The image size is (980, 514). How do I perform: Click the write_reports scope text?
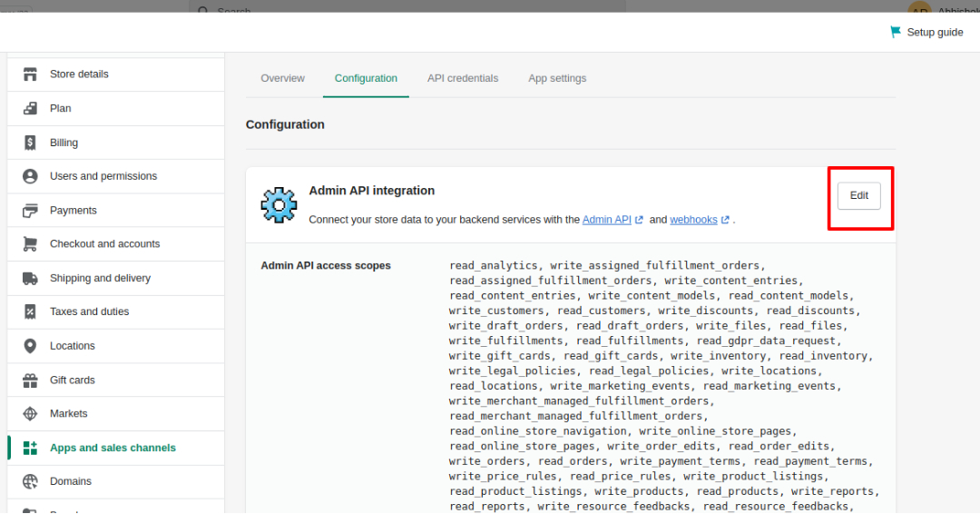(x=832, y=491)
